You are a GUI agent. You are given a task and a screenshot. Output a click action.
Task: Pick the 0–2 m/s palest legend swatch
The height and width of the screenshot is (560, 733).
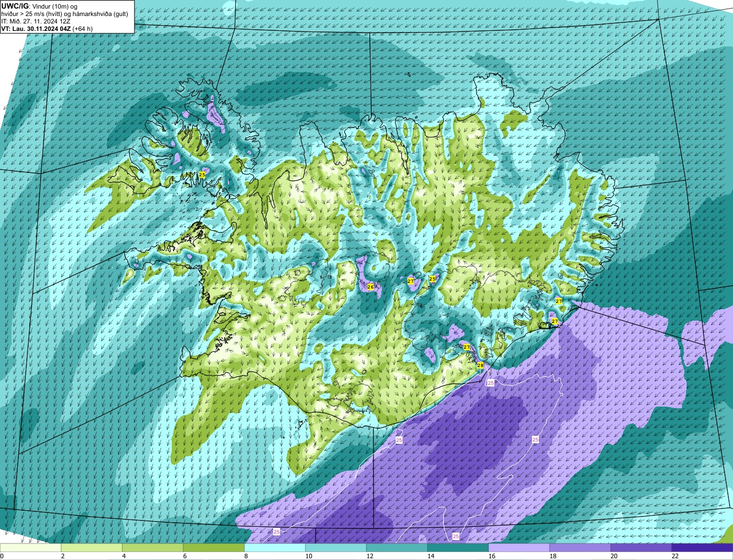coord(30,548)
